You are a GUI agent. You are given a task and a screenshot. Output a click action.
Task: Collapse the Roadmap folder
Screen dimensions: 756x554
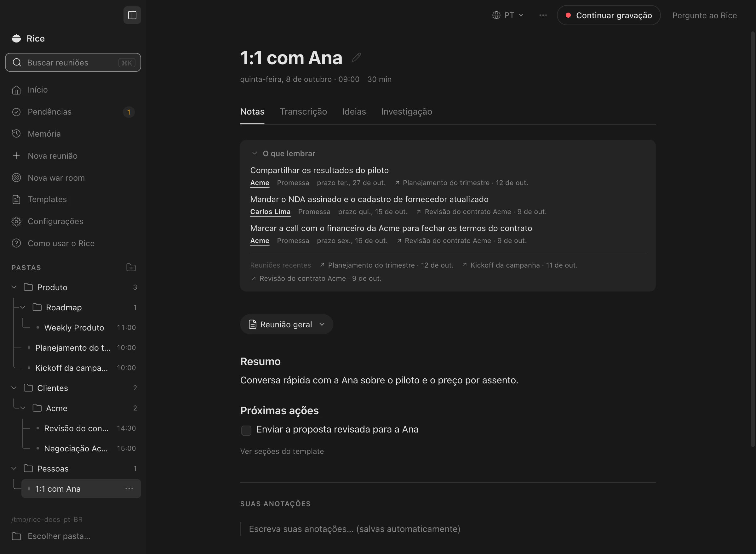point(23,307)
